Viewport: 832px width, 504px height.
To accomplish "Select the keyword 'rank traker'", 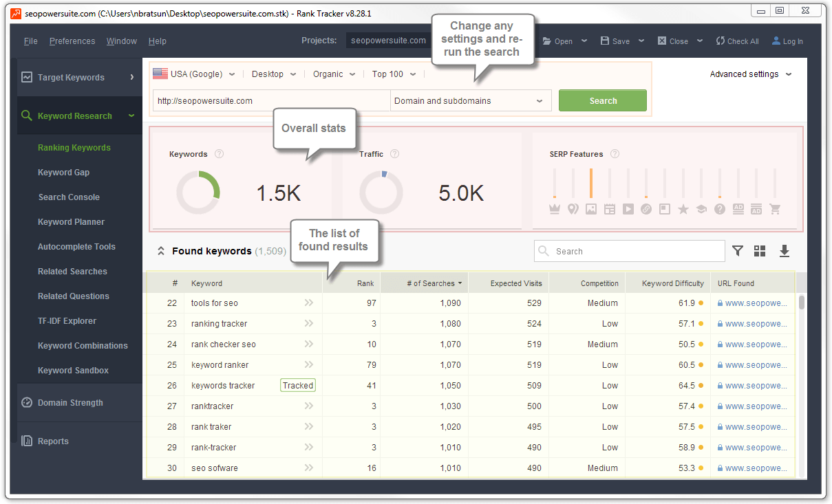I will click(x=211, y=427).
